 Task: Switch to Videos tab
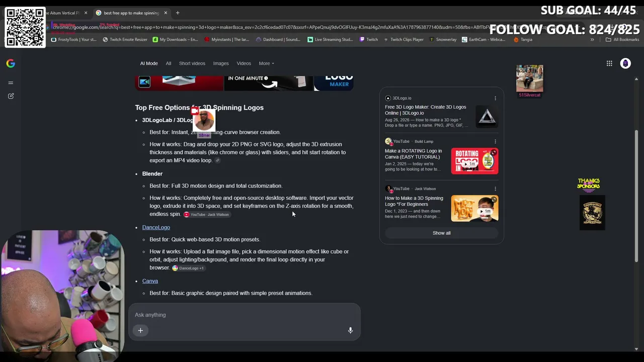point(244,63)
